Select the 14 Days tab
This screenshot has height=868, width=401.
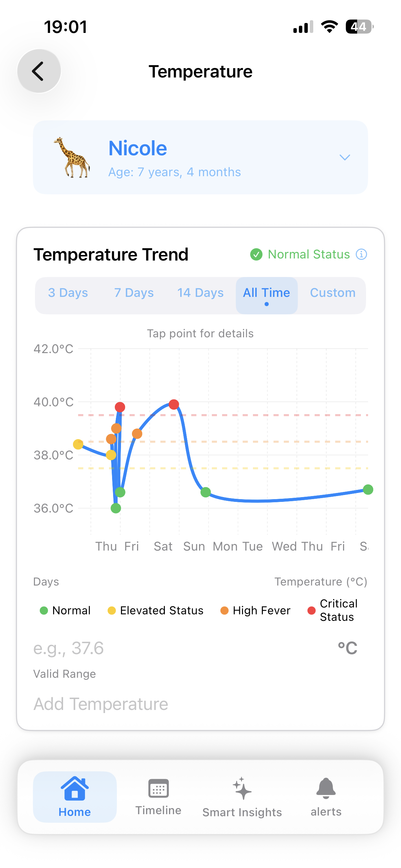pos(200,293)
